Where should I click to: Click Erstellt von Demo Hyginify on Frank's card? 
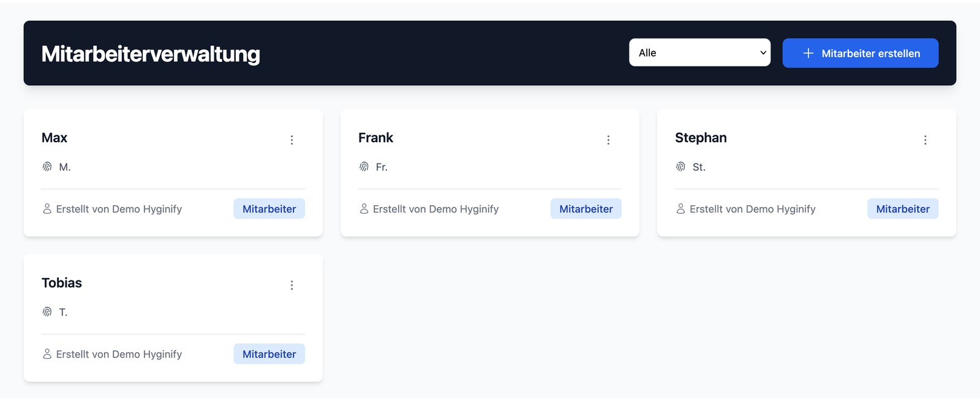pos(435,209)
